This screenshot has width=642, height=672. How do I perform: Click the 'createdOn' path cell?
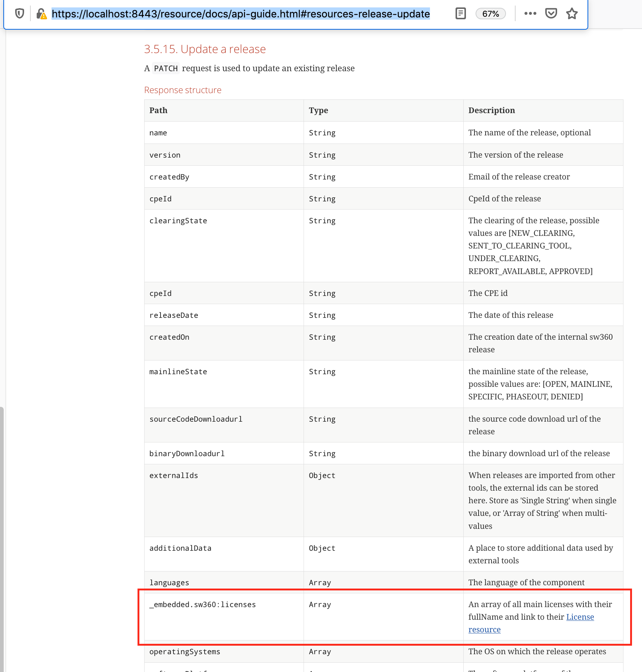[224, 343]
